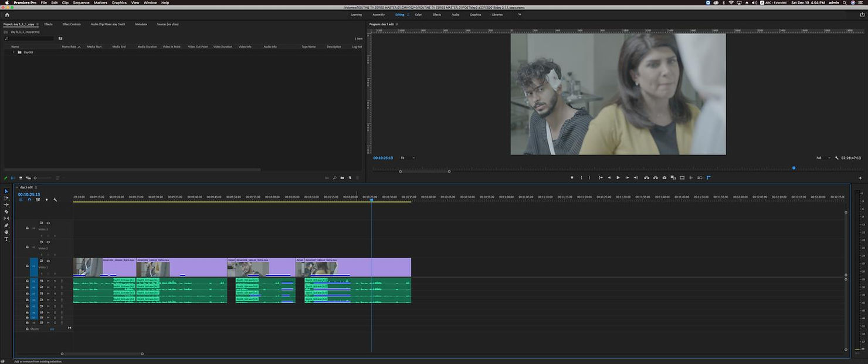This screenshot has height=364, width=868.
Task: Toggle lock on Video 2 track
Action: [x=27, y=247]
